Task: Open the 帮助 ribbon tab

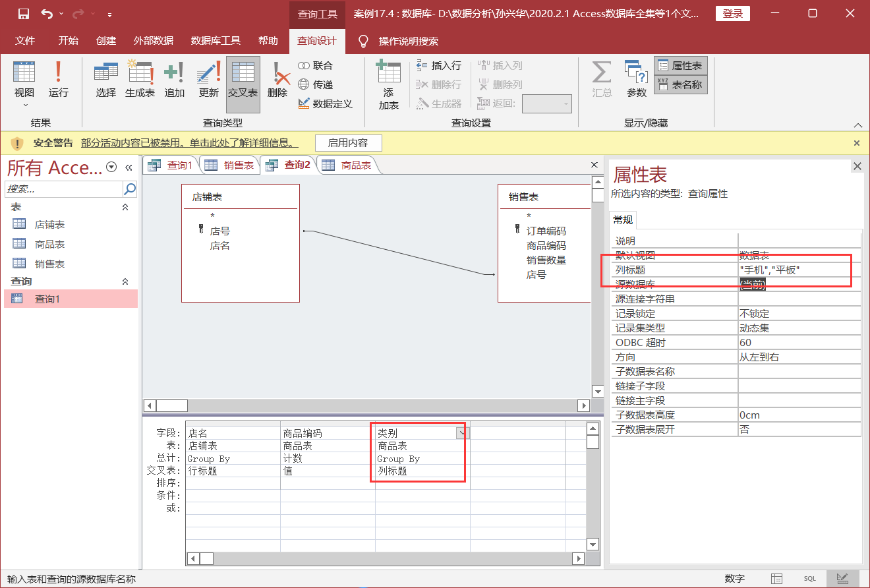Action: 268,41
